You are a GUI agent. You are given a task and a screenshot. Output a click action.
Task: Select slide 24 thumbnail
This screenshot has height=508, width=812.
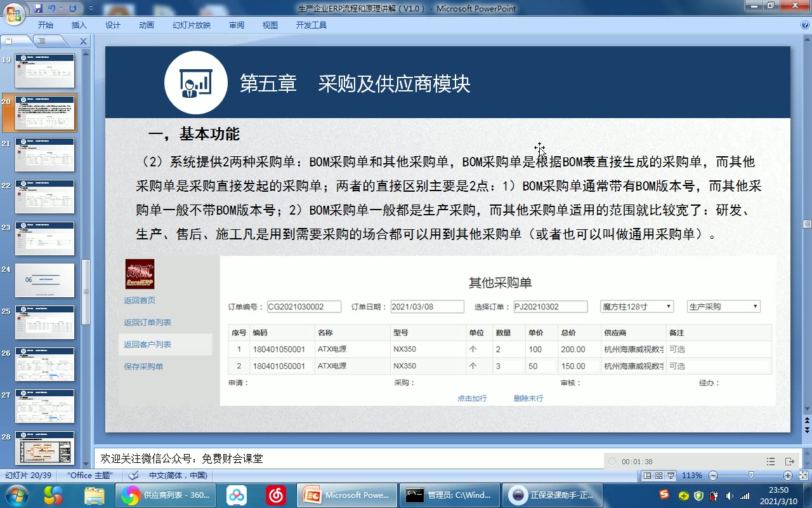pos(44,279)
